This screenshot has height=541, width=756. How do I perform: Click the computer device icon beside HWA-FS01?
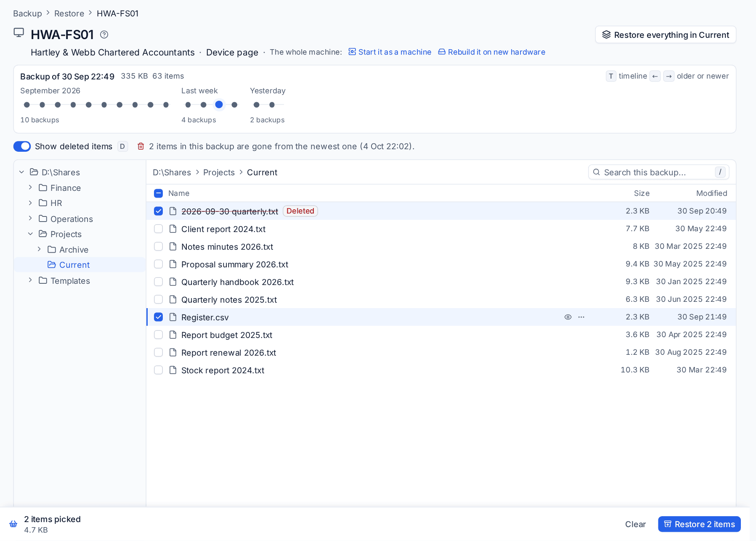pos(19,33)
